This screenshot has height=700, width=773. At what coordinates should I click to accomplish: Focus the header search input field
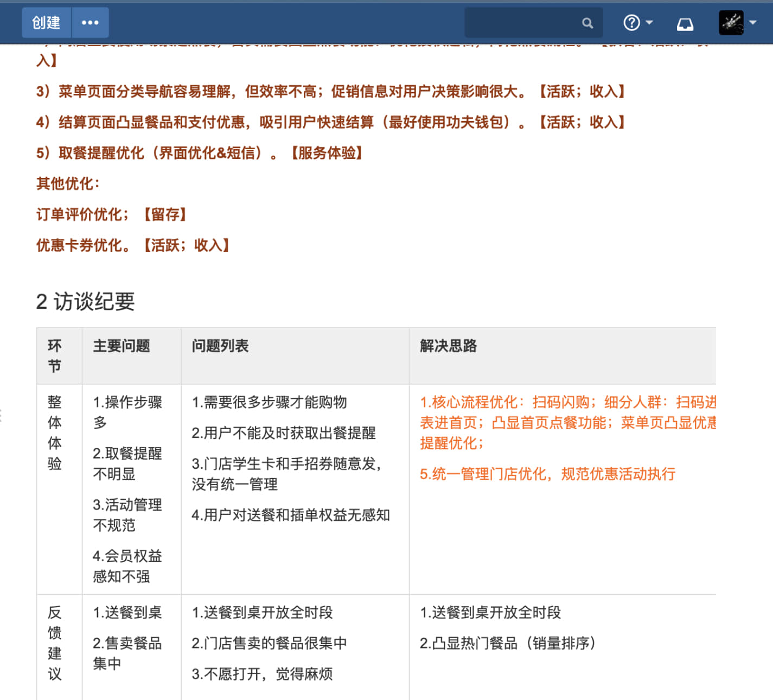tap(522, 23)
